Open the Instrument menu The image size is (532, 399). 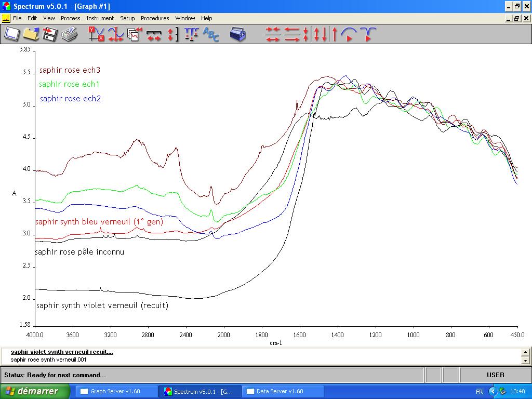coord(100,18)
